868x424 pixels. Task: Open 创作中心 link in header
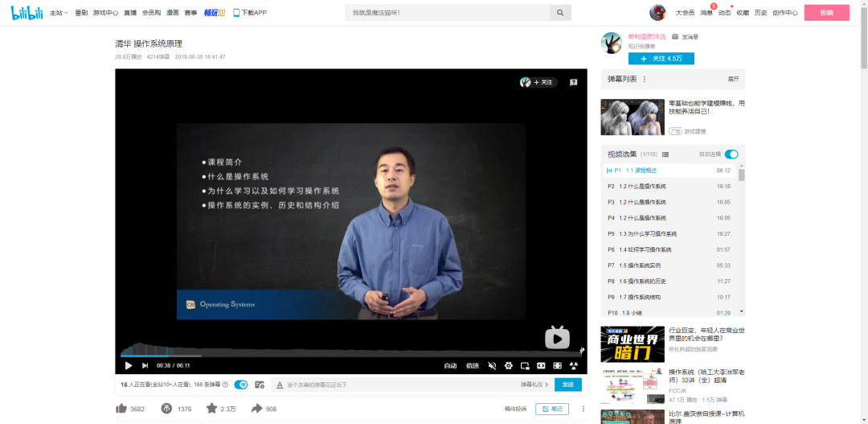coord(785,13)
